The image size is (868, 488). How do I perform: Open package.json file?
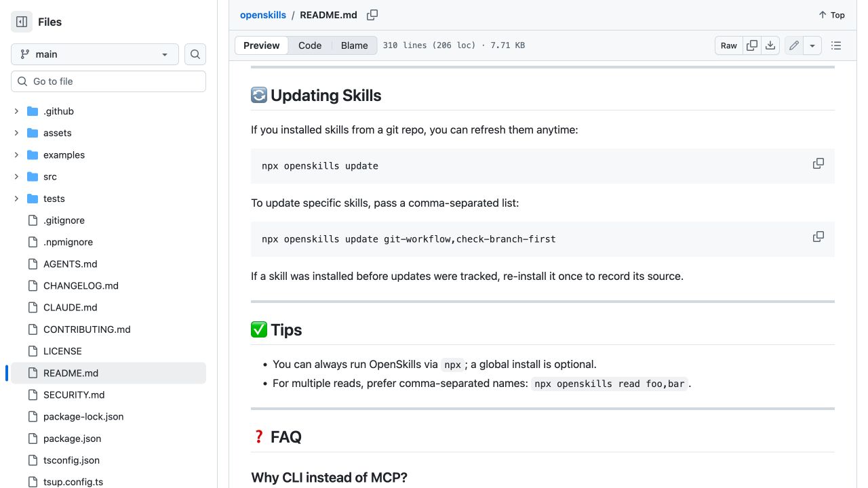(72, 439)
